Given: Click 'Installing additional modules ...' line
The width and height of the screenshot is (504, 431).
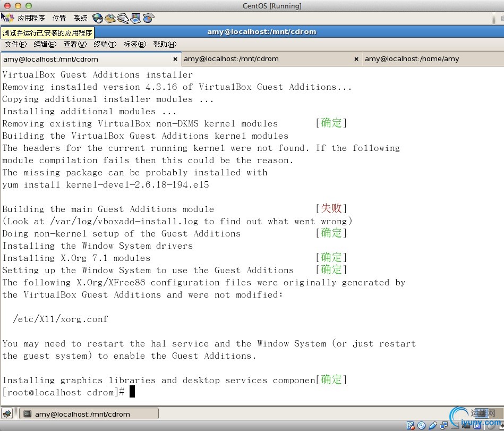Looking at the screenshot, I should 89,111.
